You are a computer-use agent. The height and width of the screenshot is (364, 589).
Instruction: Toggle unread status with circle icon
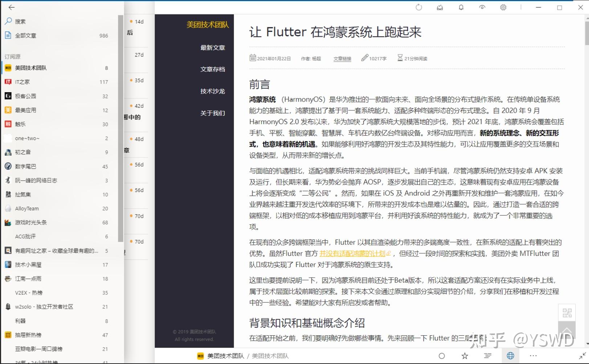coord(441,356)
